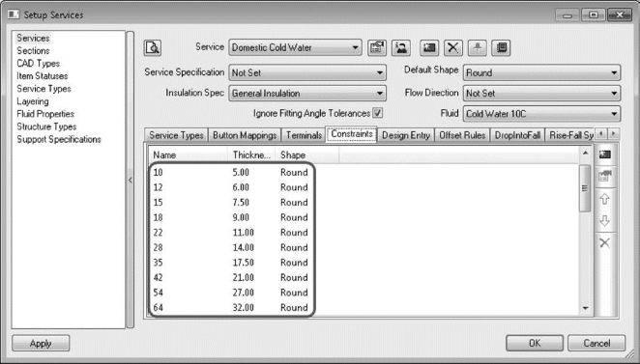Click the OK button
This screenshot has height=364, width=640.
pos(535,343)
